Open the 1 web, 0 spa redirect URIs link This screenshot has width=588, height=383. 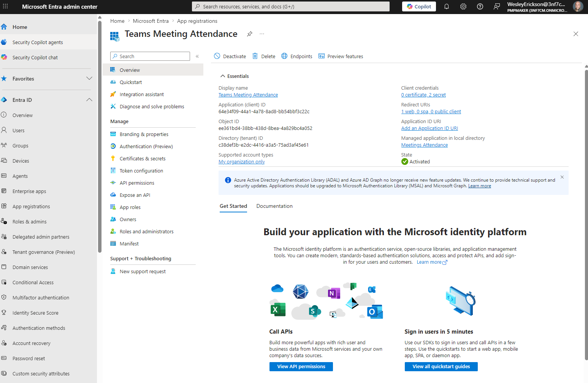click(431, 112)
